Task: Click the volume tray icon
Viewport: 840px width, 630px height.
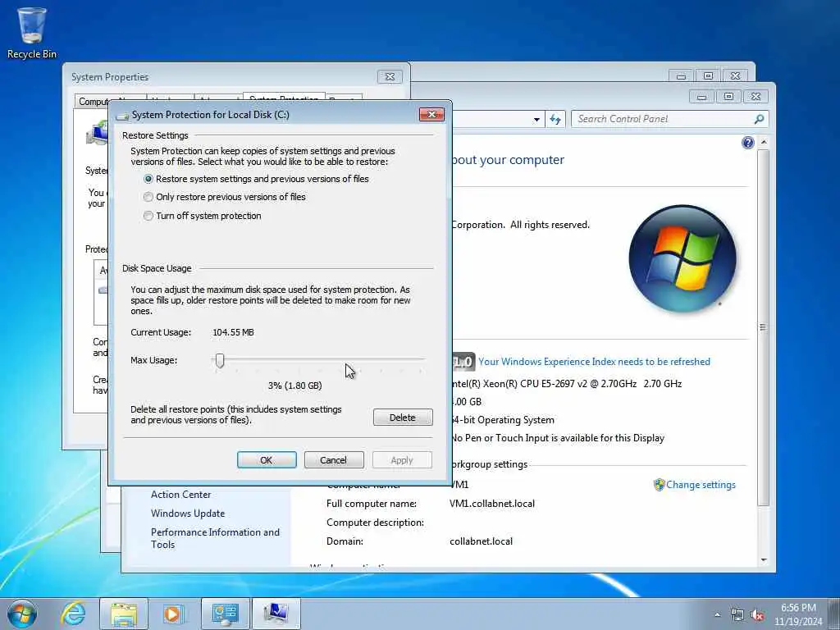Action: click(x=757, y=615)
